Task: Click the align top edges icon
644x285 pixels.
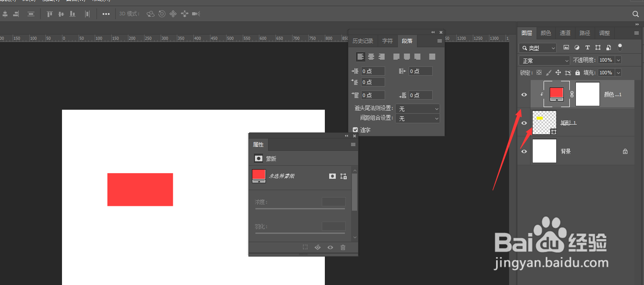Action: pos(50,14)
